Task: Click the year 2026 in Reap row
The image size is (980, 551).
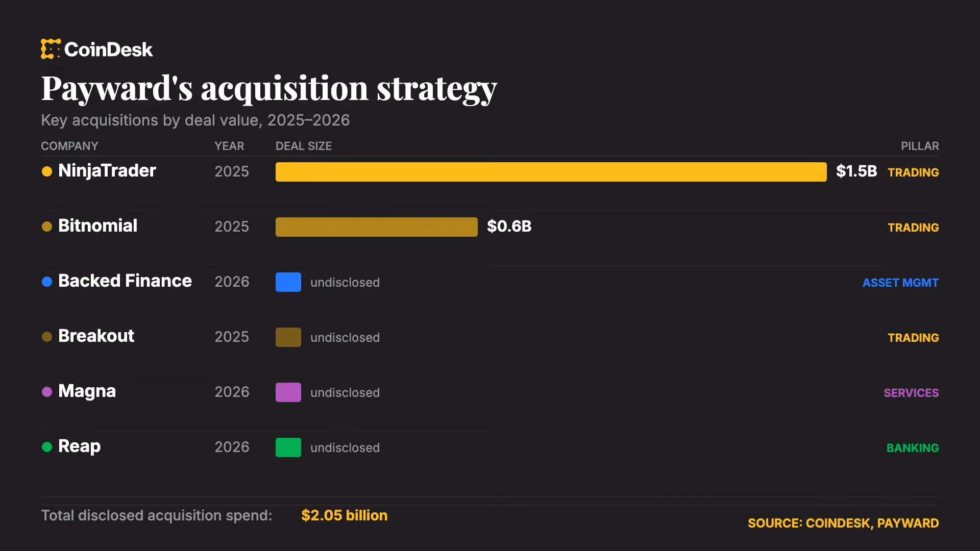Action: [232, 447]
